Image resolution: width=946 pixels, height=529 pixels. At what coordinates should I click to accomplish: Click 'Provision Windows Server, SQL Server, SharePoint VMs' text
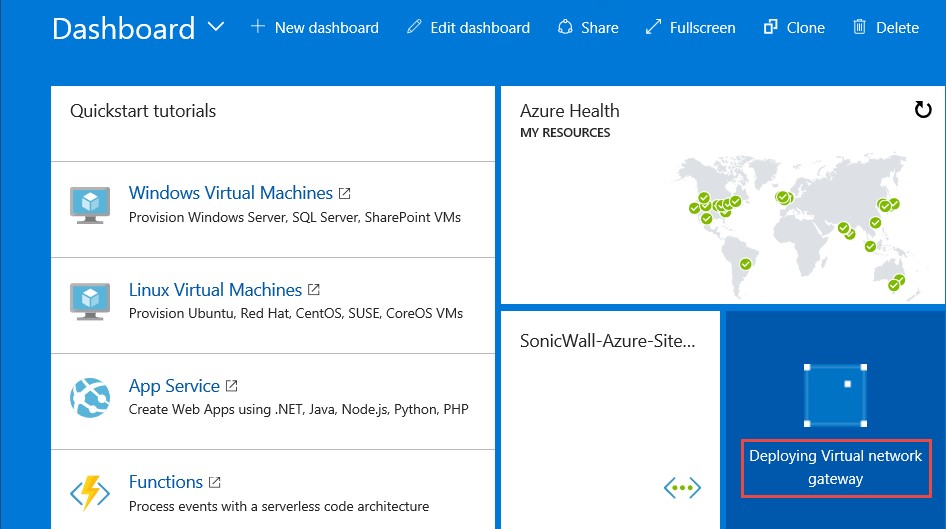(294, 217)
